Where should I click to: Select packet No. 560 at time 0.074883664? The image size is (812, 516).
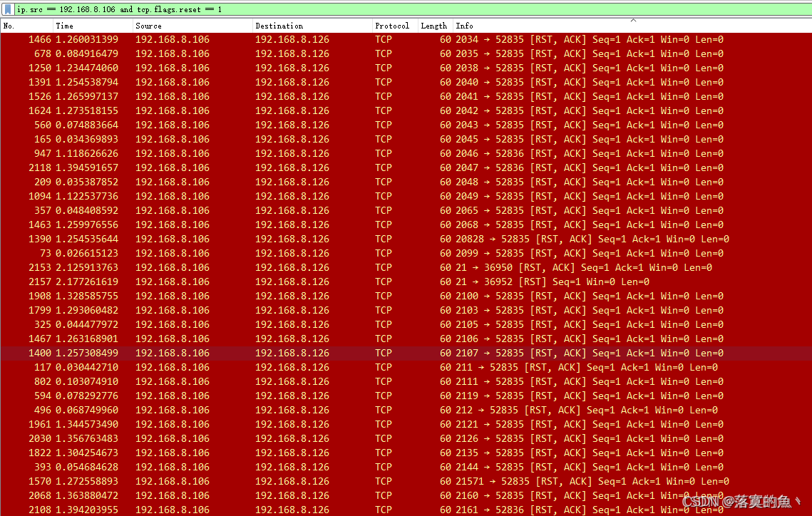(406, 125)
